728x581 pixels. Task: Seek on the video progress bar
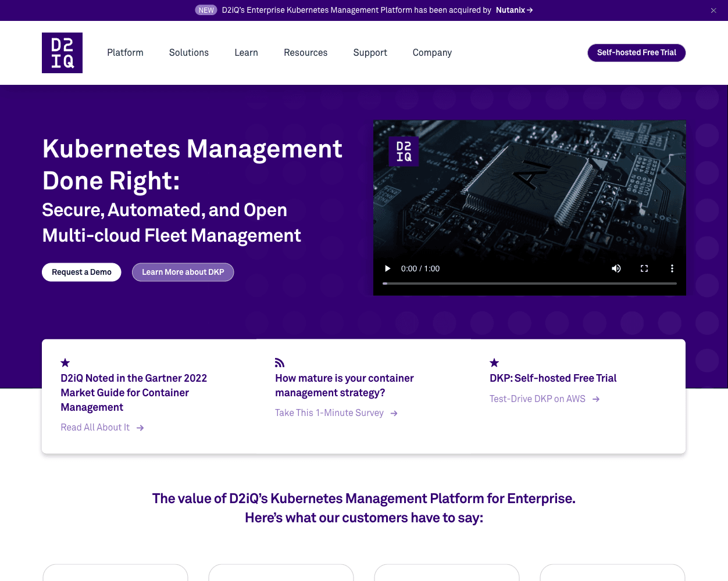pos(530,284)
